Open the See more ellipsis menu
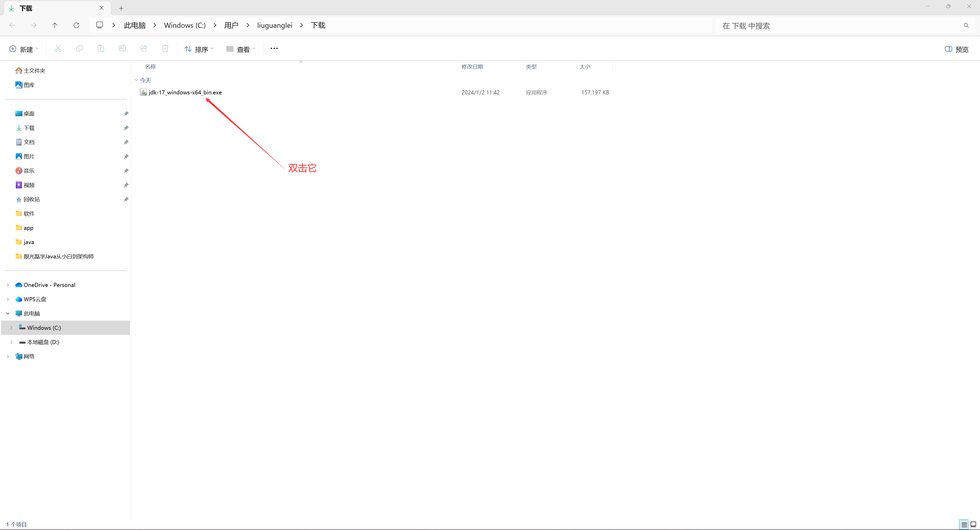The image size is (980, 530). pos(274,49)
